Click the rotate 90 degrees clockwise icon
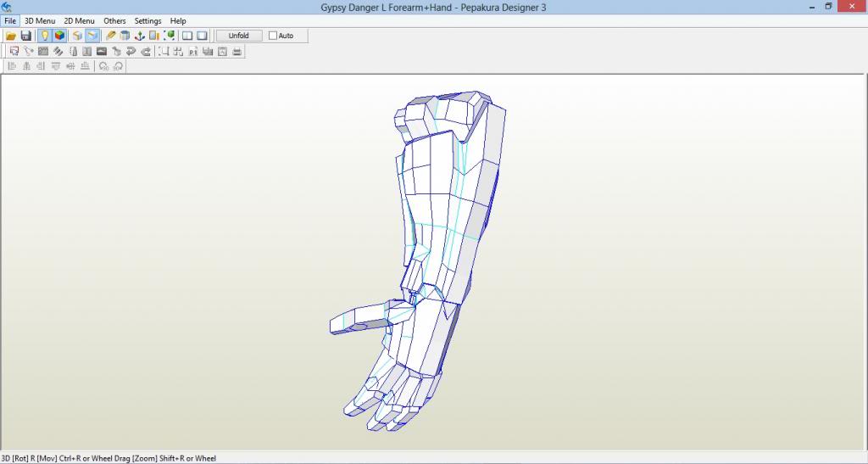 click(118, 66)
